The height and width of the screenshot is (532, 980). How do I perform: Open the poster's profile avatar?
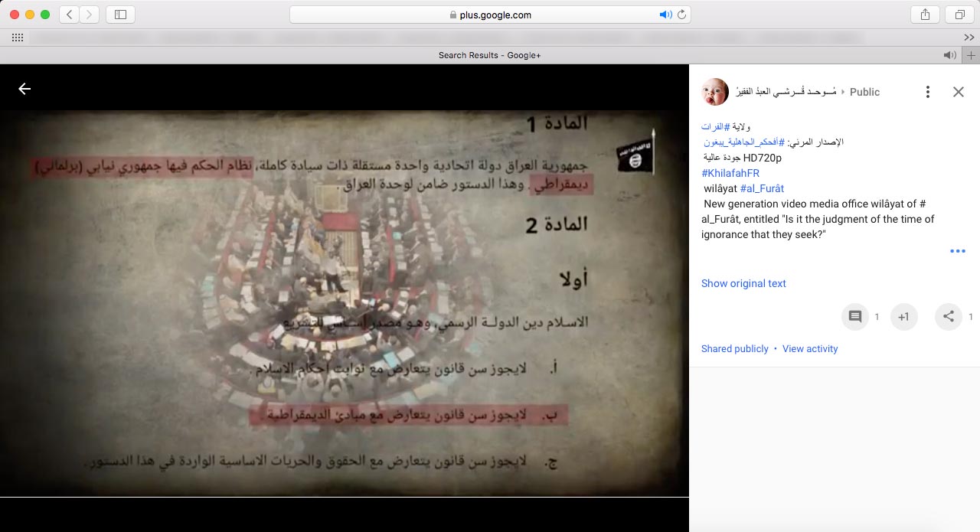714,92
